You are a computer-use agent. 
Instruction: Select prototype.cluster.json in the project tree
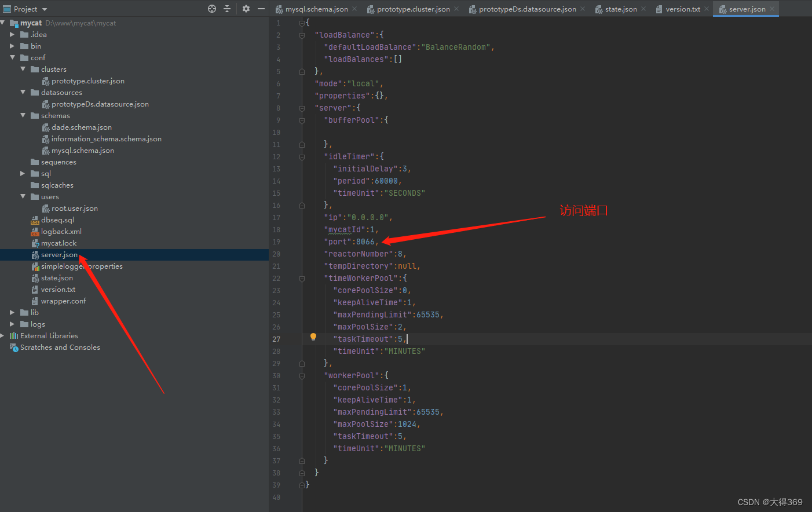88,81
